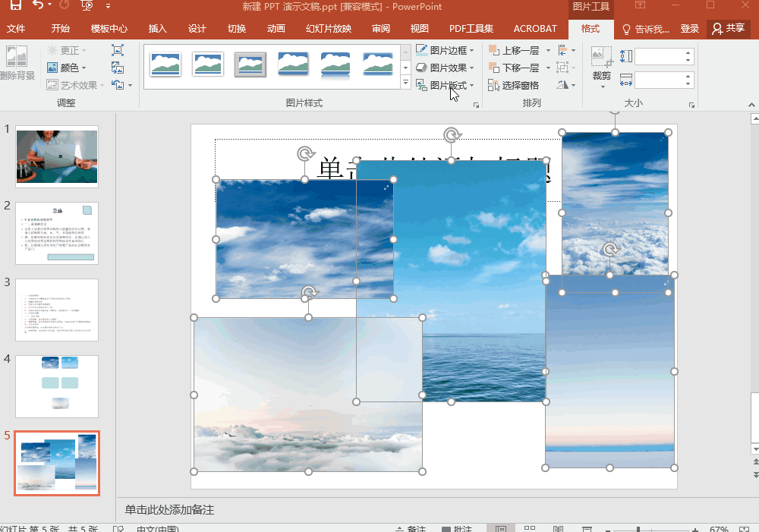The height and width of the screenshot is (532, 759).
Task: Toggle the 批注 comments pane in status bar
Action: click(457, 529)
